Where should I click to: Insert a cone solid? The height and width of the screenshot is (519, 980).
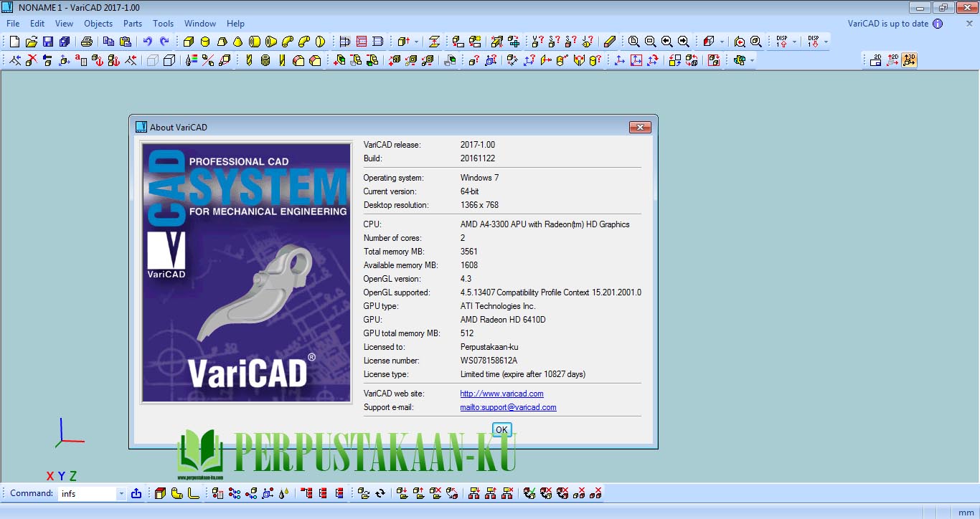pos(237,42)
